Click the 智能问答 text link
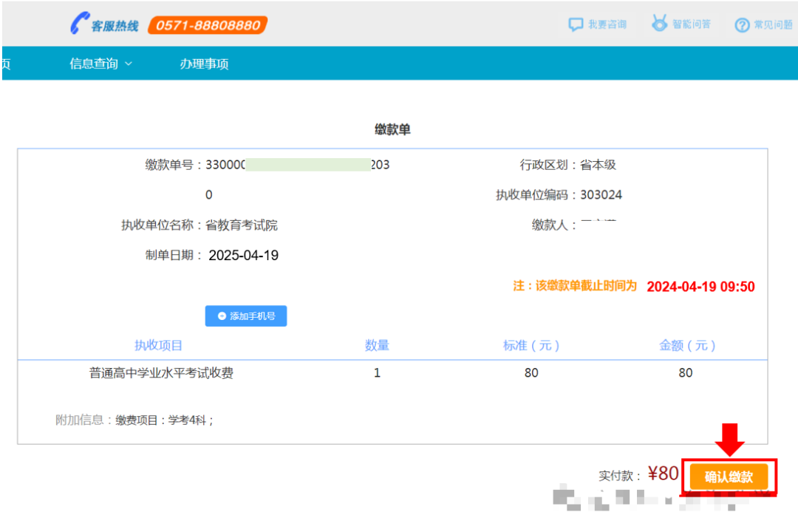The width and height of the screenshot is (798, 532). coord(692,24)
